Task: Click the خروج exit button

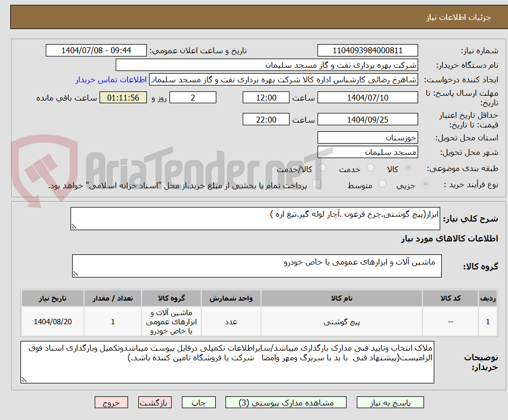Action: click(x=111, y=402)
